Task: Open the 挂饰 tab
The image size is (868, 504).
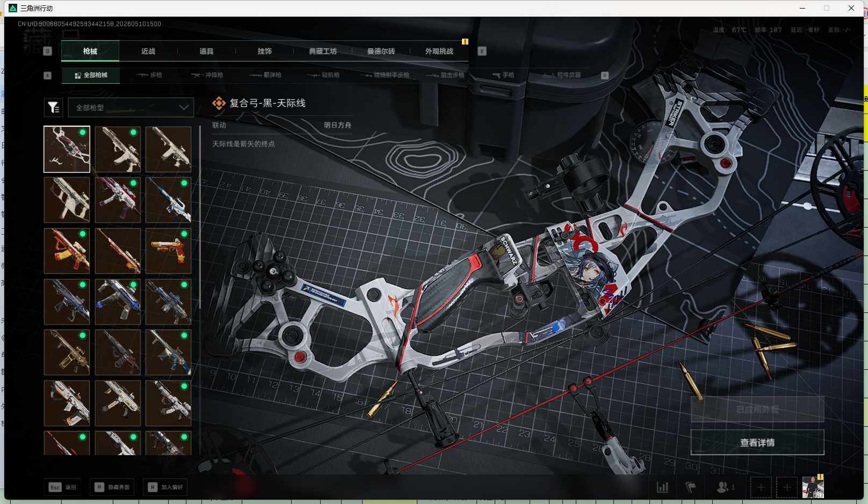Action: (x=264, y=51)
